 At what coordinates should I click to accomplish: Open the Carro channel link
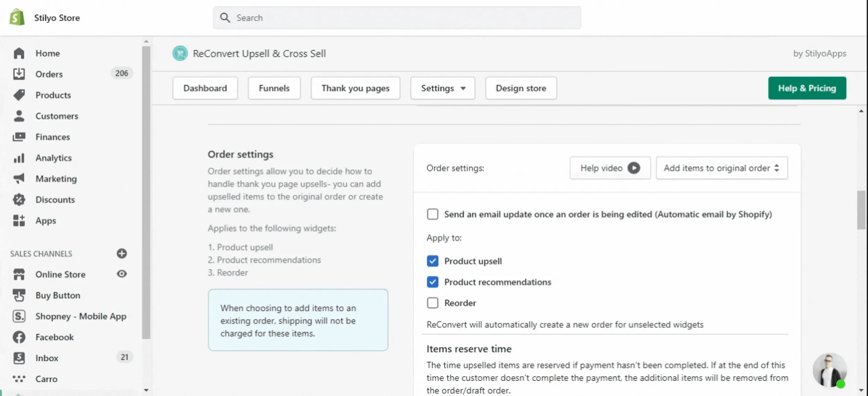[x=46, y=379]
